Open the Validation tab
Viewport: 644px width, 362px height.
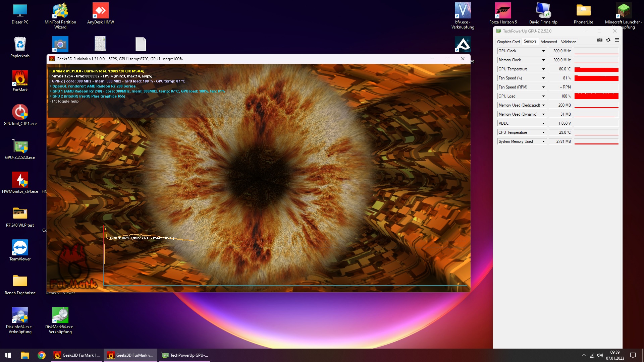point(569,42)
